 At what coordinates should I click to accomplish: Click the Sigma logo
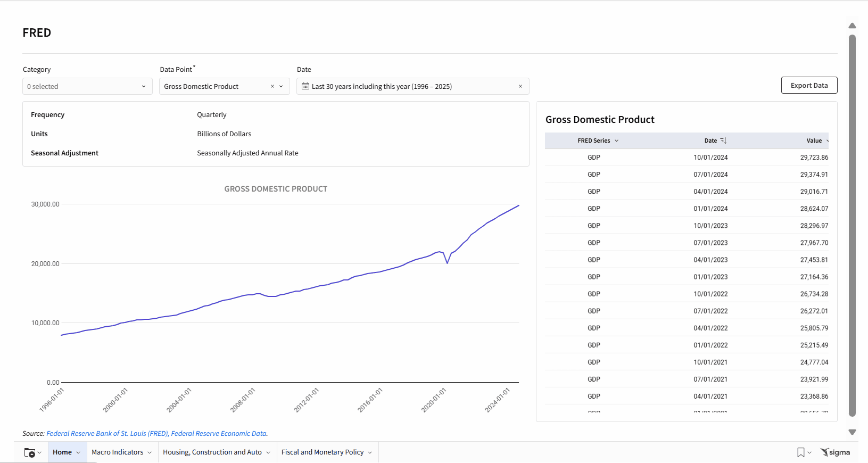pyautogui.click(x=836, y=452)
